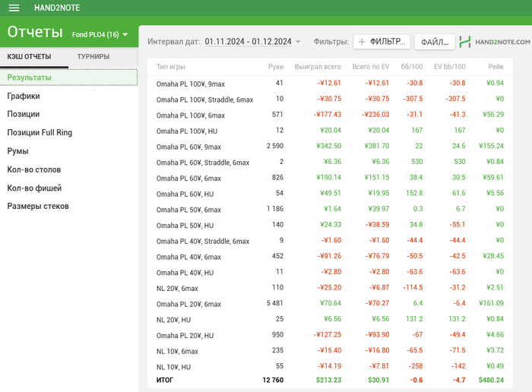
Task: Sort table by Руки column header
Action: tap(275, 67)
